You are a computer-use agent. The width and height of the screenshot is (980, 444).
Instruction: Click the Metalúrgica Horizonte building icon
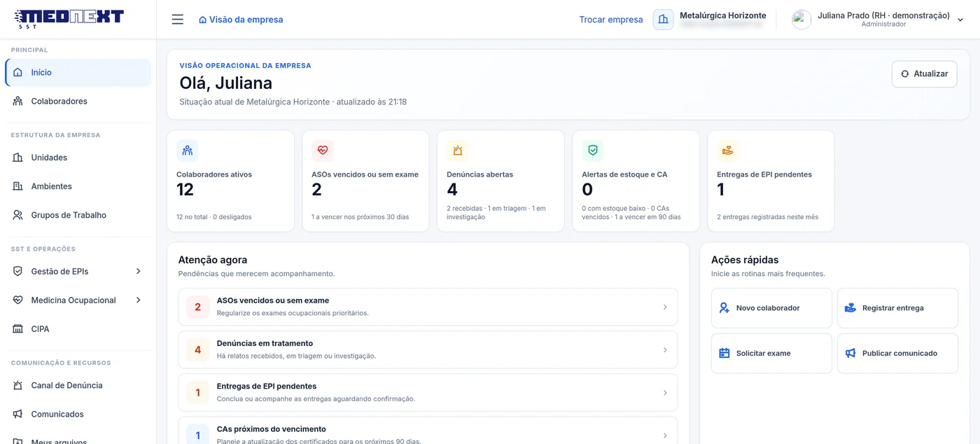click(663, 20)
